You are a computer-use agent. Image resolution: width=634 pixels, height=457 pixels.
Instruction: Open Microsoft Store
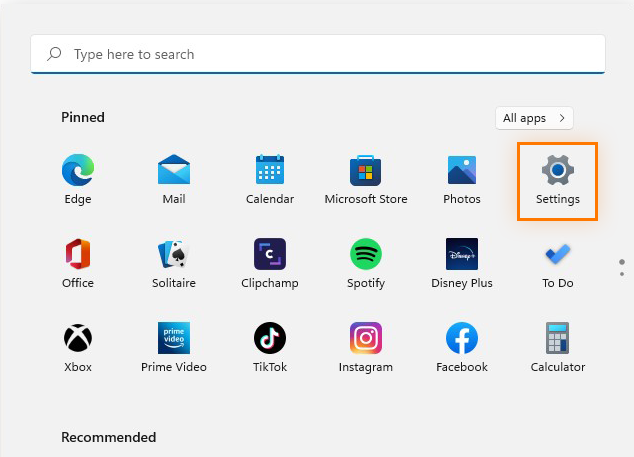pos(366,180)
